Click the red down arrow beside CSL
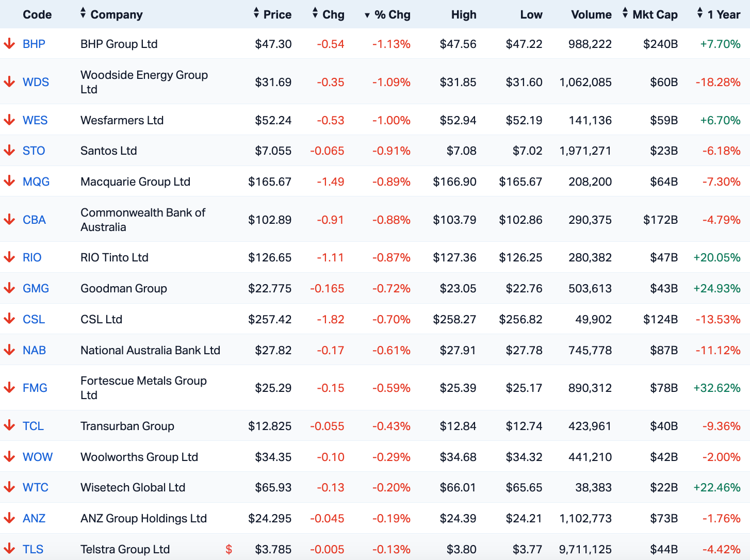The height and width of the screenshot is (560, 750). (9, 319)
